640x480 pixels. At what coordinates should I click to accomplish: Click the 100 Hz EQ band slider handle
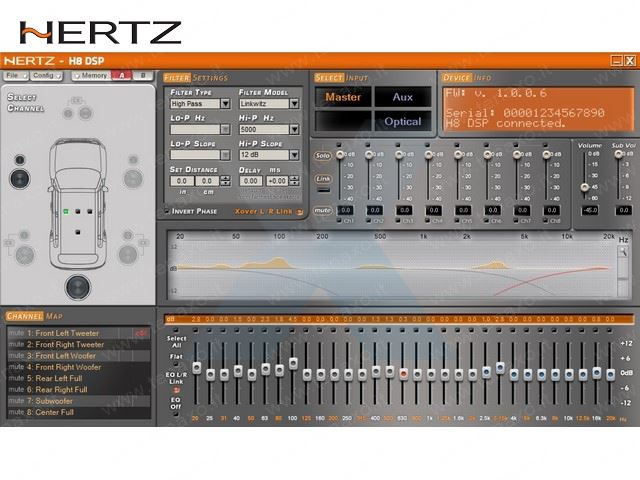[x=293, y=363]
